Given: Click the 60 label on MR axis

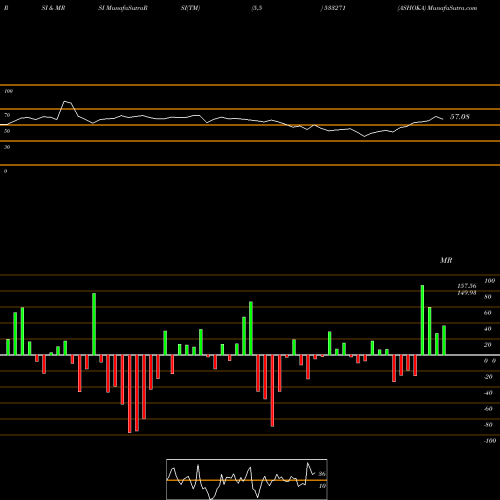Looking at the screenshot, I should click(488, 313).
